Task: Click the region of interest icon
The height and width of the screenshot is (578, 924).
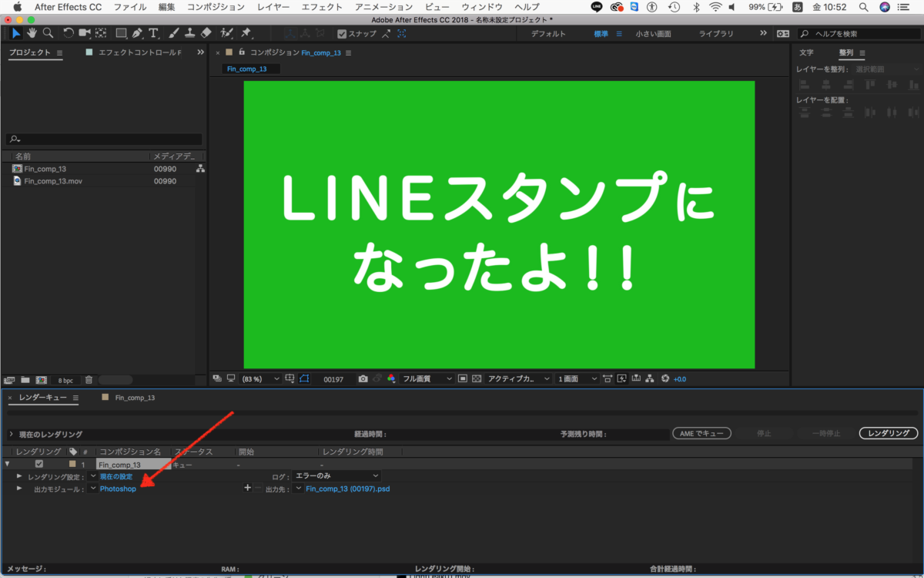Action: click(463, 379)
